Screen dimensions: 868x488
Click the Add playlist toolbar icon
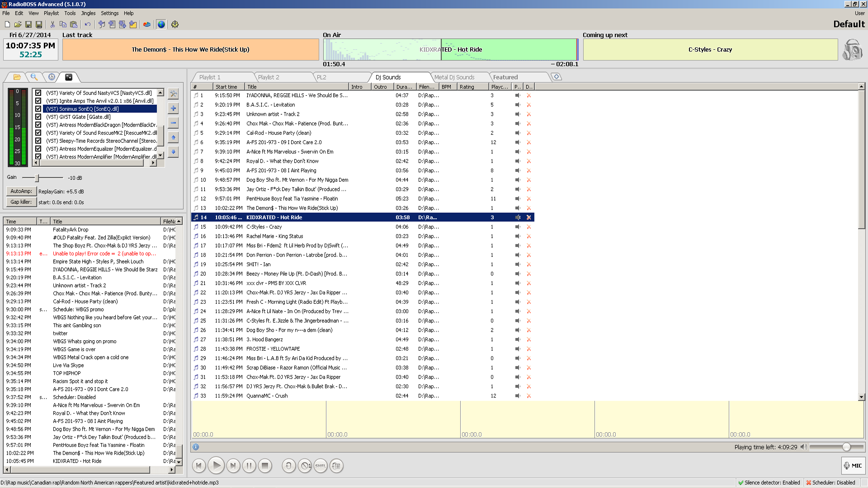pos(112,24)
